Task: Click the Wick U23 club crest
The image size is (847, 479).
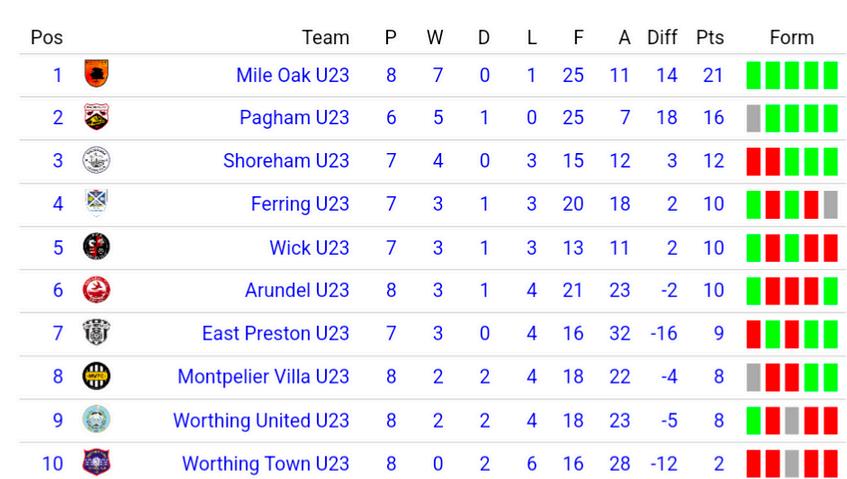Action: 96,247
